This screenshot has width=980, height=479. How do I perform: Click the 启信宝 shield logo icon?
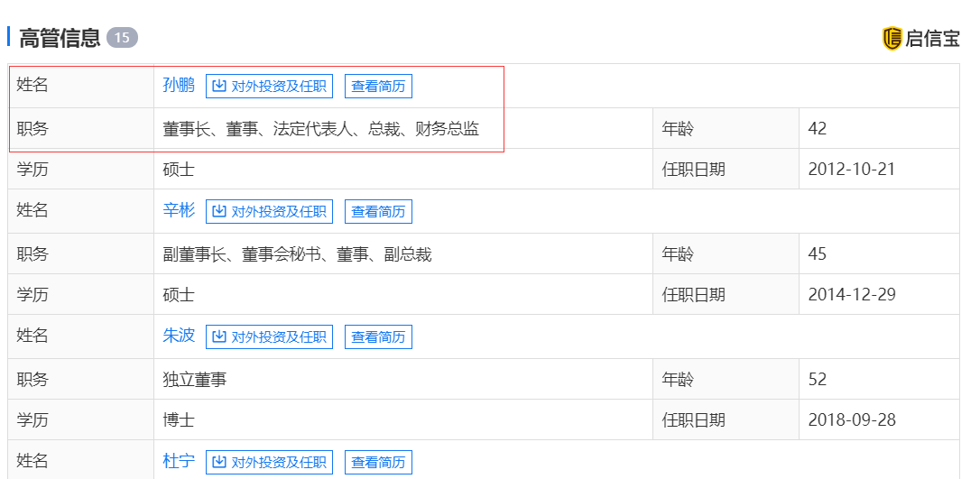coord(892,39)
